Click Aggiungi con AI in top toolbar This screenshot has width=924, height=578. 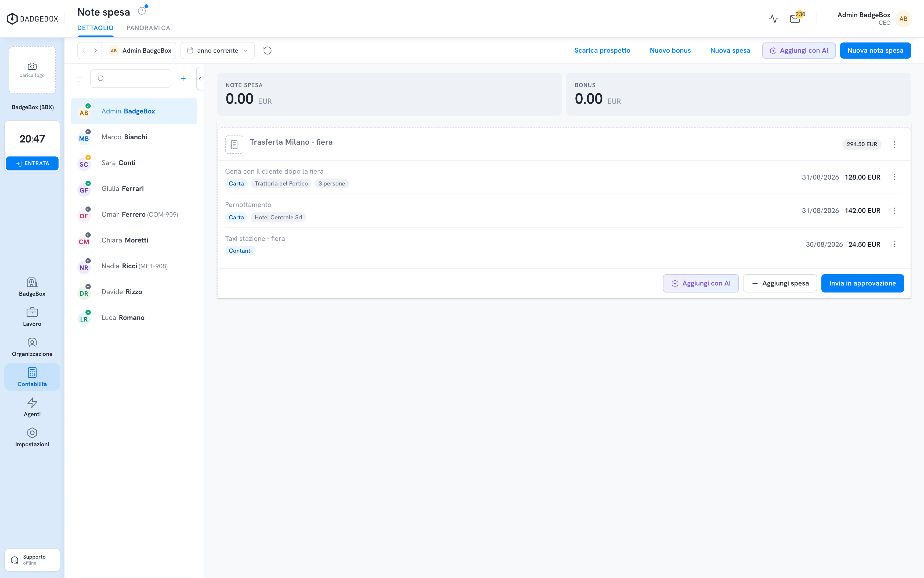pyautogui.click(x=799, y=51)
